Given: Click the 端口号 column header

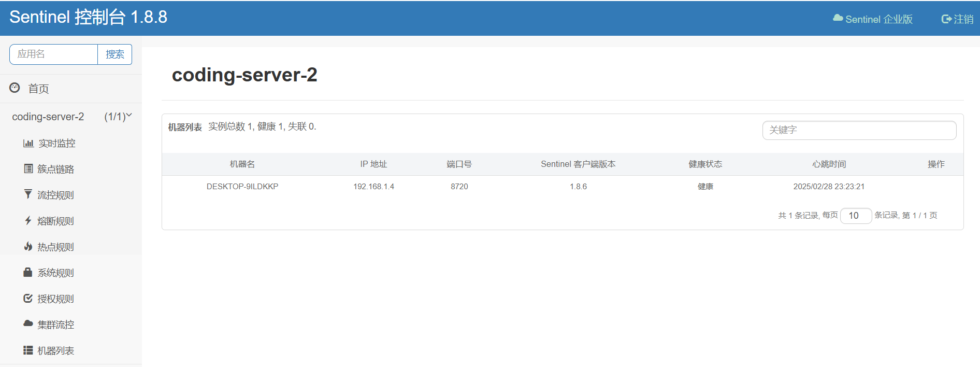Looking at the screenshot, I should point(459,164).
